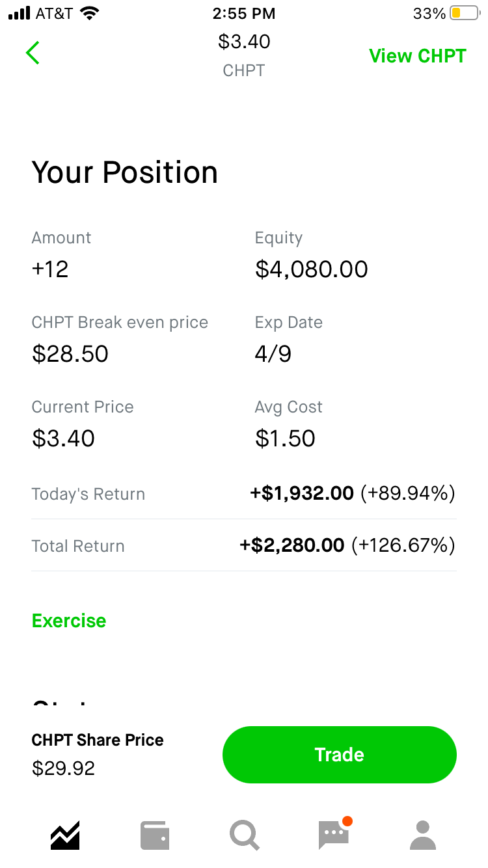Tap the battery indicator in status bar

click(464, 13)
